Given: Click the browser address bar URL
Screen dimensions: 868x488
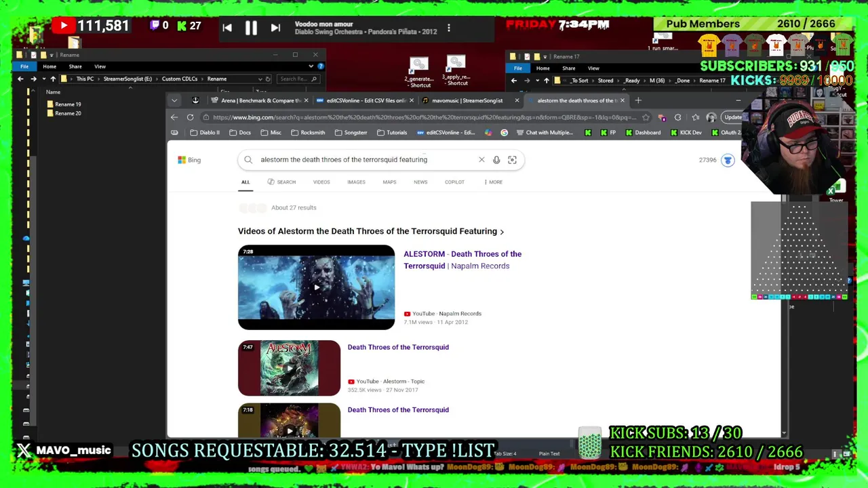Looking at the screenshot, I should tap(424, 117).
